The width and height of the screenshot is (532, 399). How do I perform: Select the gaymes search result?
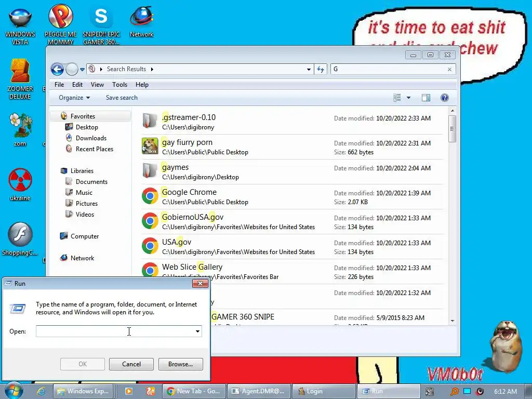click(x=292, y=172)
